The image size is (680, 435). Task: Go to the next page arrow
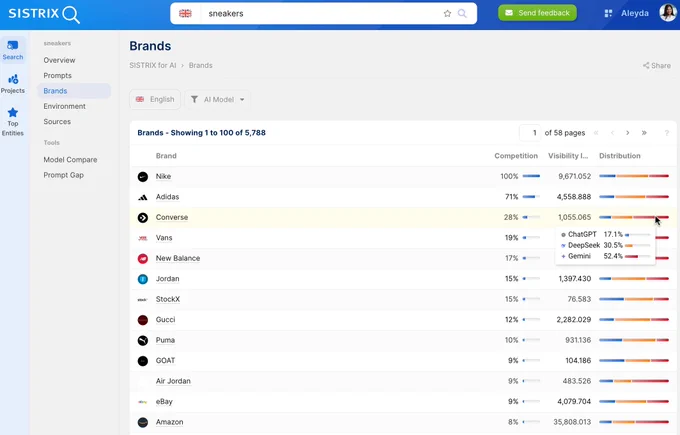point(628,133)
